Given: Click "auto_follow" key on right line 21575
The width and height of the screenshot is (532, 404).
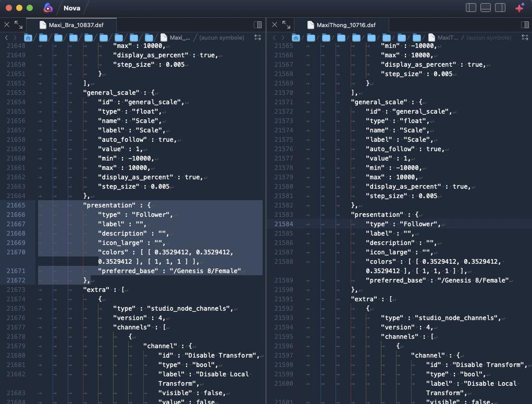Looking at the screenshot, I should 390,149.
